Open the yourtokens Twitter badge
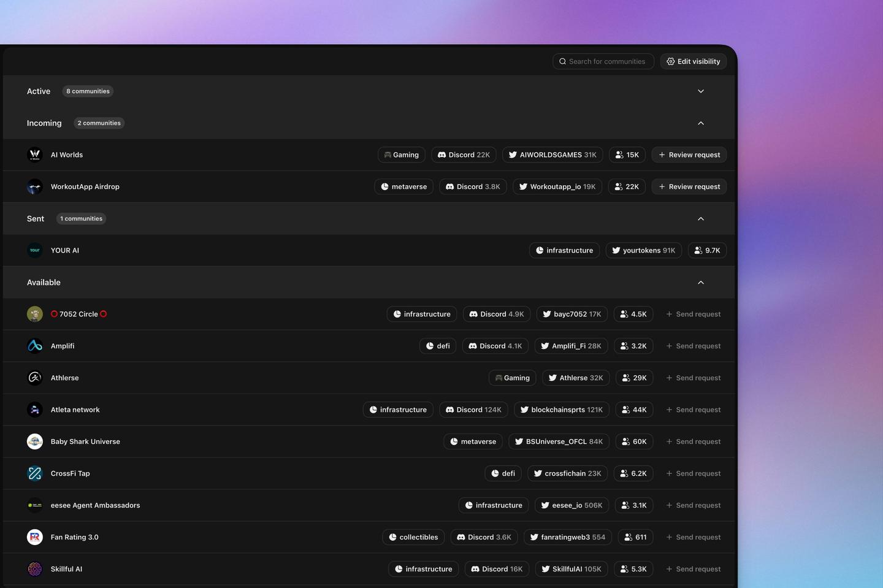Viewport: 883px width, 588px height. (x=643, y=250)
